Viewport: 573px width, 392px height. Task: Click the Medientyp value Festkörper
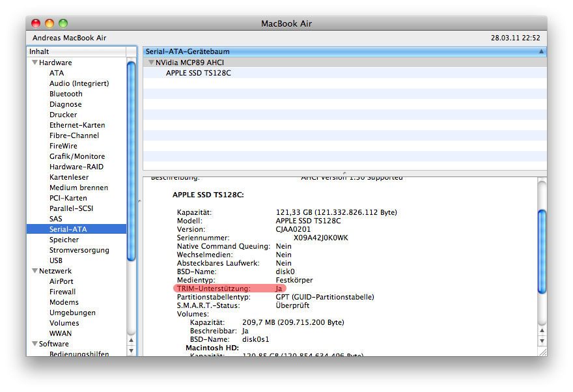coord(294,280)
